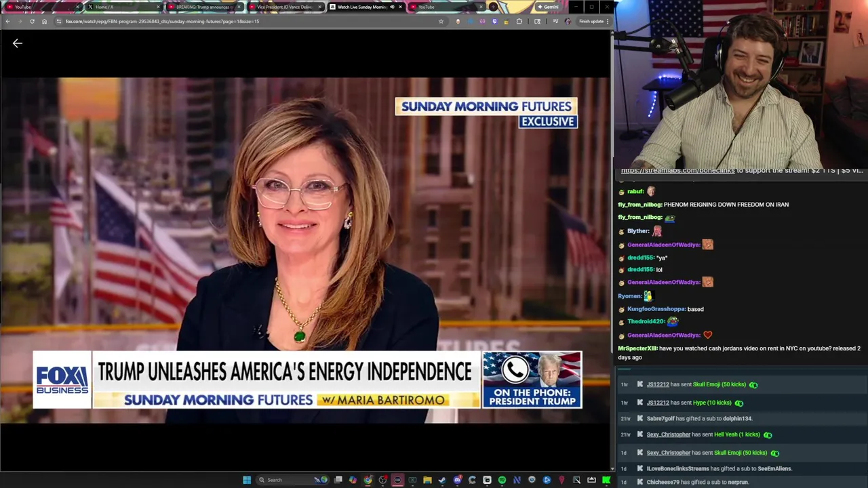The height and width of the screenshot is (488, 868).
Task: Open the Windows Start menu
Action: 247,480
